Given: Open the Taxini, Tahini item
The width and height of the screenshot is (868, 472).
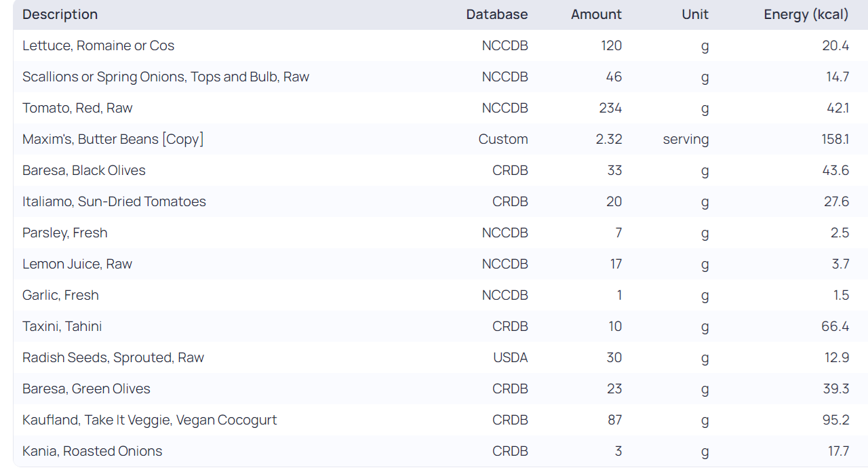Looking at the screenshot, I should (62, 326).
